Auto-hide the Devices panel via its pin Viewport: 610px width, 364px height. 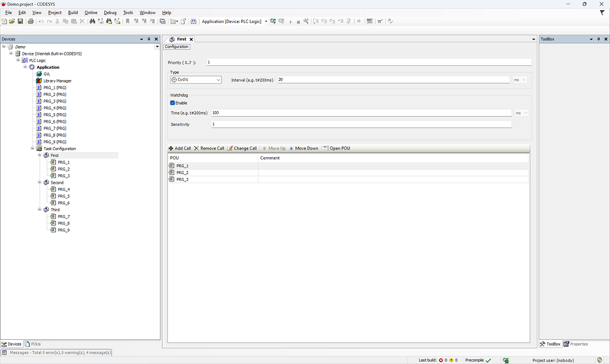click(x=148, y=39)
